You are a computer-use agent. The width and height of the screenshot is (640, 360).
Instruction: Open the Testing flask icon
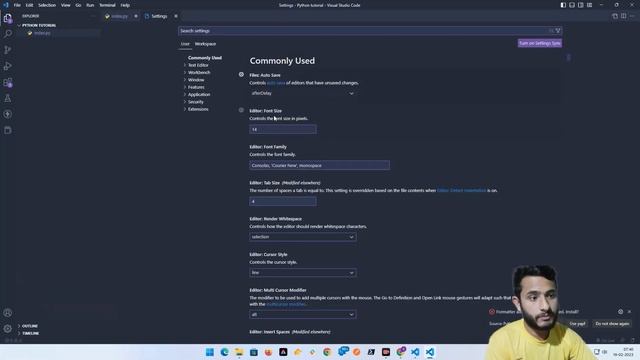tap(8, 98)
